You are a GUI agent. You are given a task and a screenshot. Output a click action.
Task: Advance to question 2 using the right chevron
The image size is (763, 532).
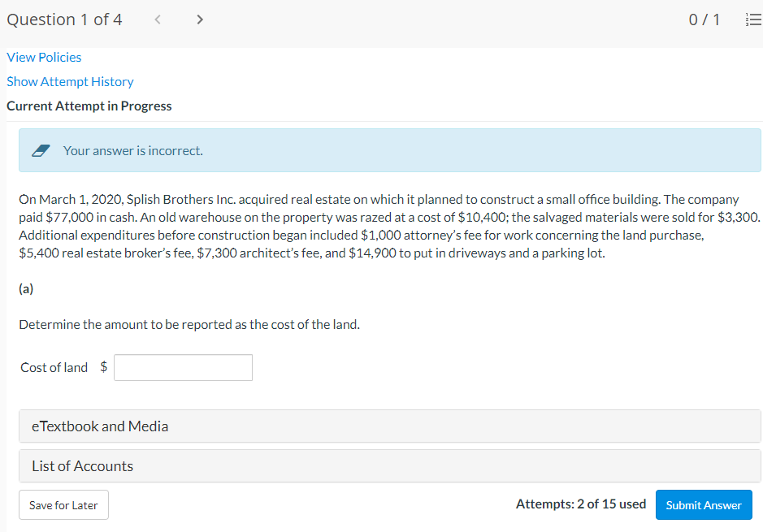tap(199, 19)
